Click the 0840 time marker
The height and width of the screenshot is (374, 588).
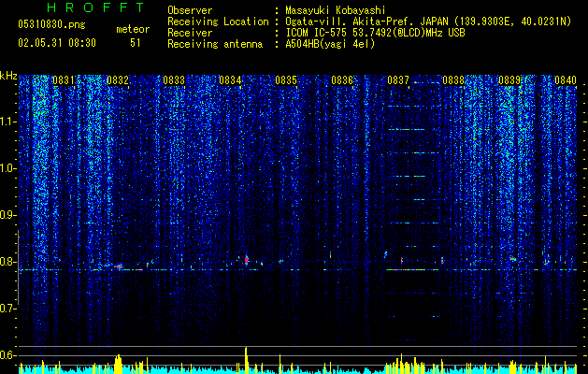[566, 80]
